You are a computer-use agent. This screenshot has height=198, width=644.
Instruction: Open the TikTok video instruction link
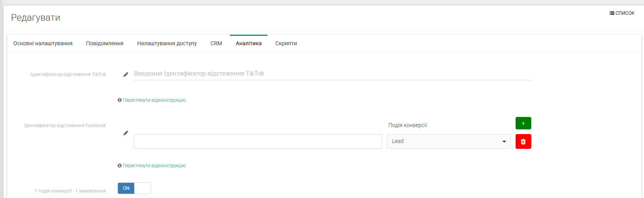click(154, 100)
